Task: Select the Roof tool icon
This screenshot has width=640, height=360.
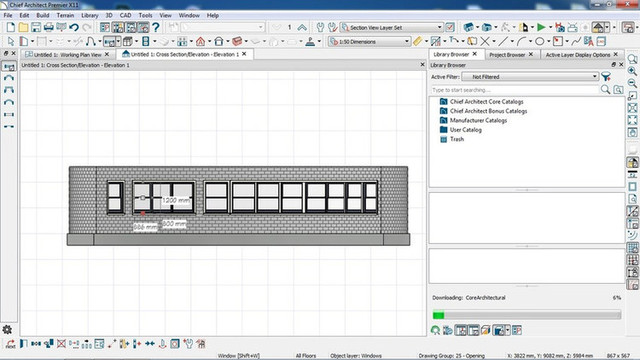Action: [200, 41]
